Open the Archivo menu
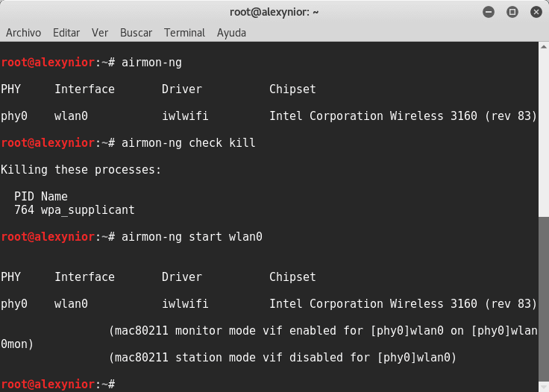549x392 pixels. [23, 33]
